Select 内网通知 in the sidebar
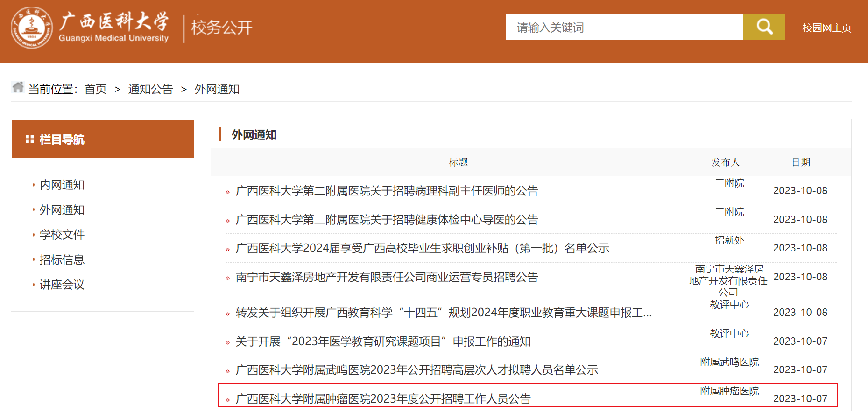The image size is (868, 411). point(62,185)
